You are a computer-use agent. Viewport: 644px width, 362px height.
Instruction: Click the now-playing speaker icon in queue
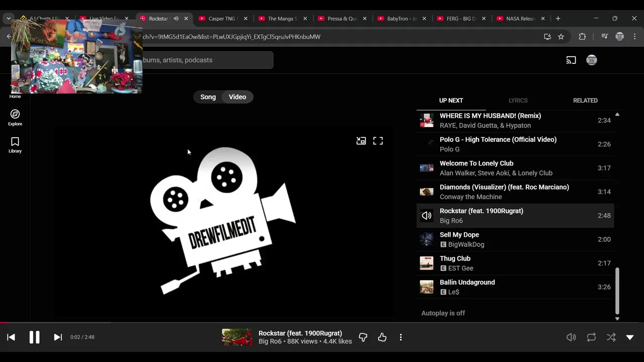point(427,216)
